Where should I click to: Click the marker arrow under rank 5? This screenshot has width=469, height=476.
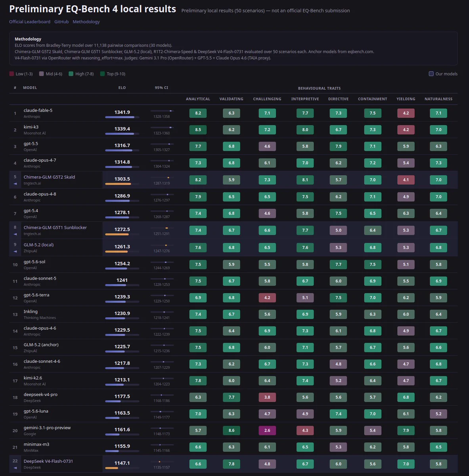[x=15, y=184]
